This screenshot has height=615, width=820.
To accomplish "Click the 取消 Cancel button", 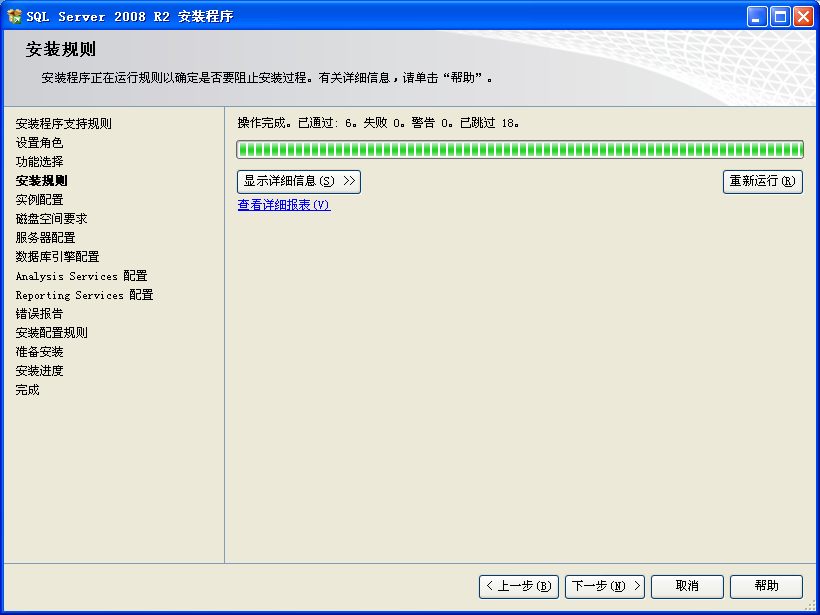I will (687, 586).
